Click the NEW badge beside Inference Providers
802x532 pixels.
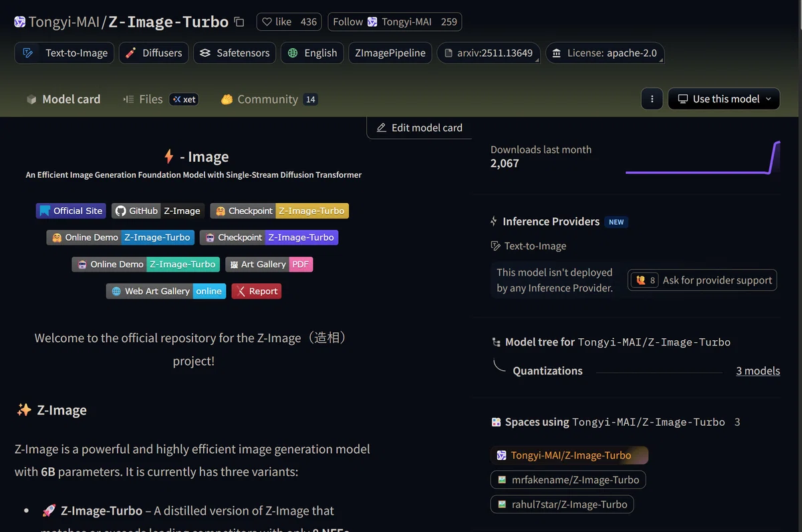[x=616, y=222]
